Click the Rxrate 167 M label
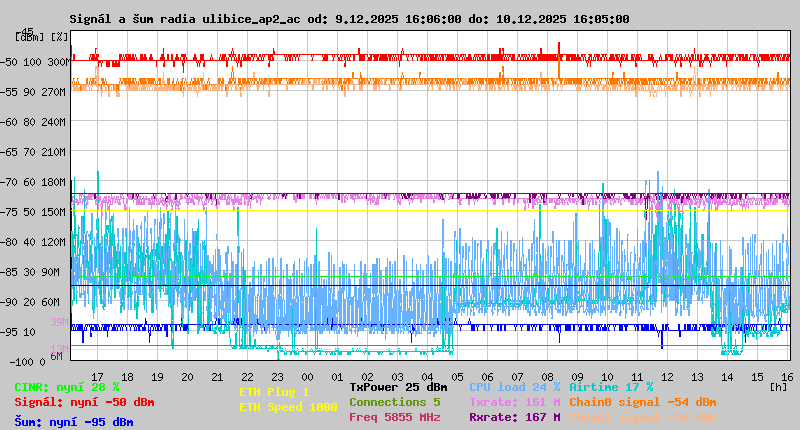Image resolution: width=800 pixels, height=430 pixels. (514, 417)
